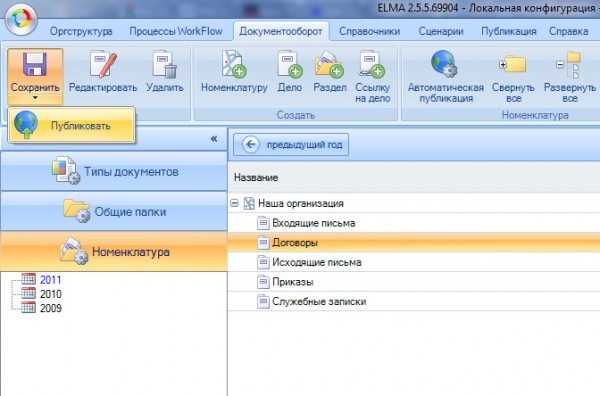Image resolution: width=600 pixels, height=396 pixels.
Task: Collapse the Наша организация node
Action: pos(234,203)
